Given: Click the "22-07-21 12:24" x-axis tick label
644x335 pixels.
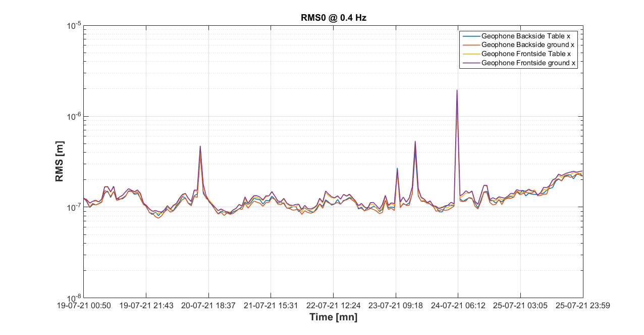Looking at the screenshot, I should click(x=333, y=306).
